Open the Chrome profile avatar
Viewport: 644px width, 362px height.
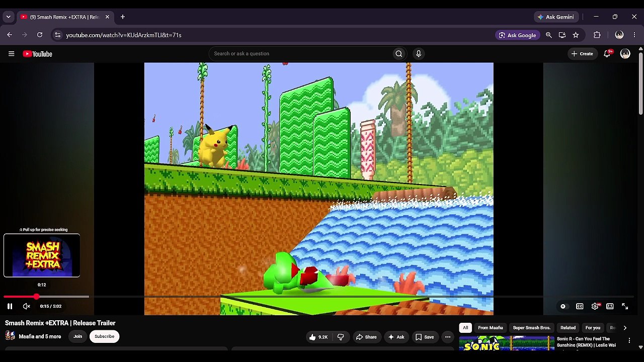coord(619,35)
